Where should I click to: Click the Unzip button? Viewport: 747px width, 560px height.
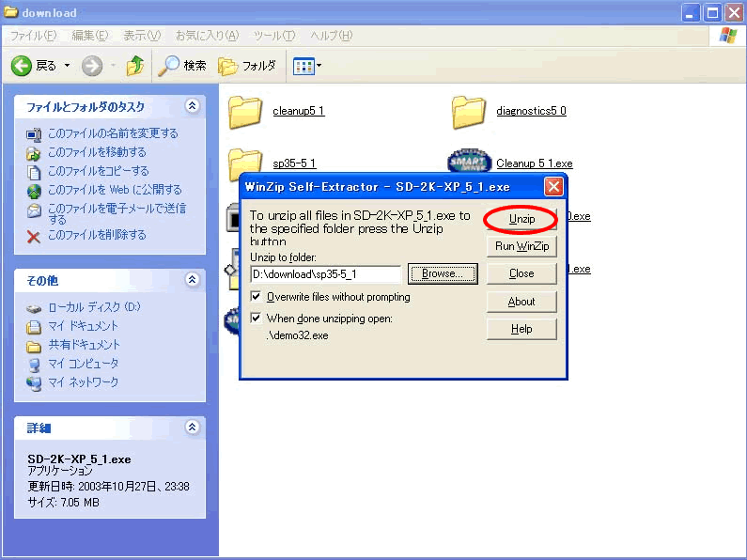coord(521,219)
